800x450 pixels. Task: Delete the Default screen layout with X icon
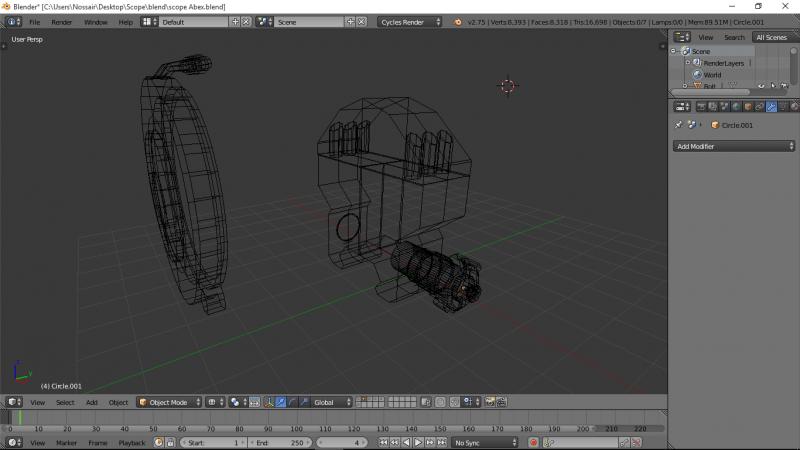(x=246, y=22)
